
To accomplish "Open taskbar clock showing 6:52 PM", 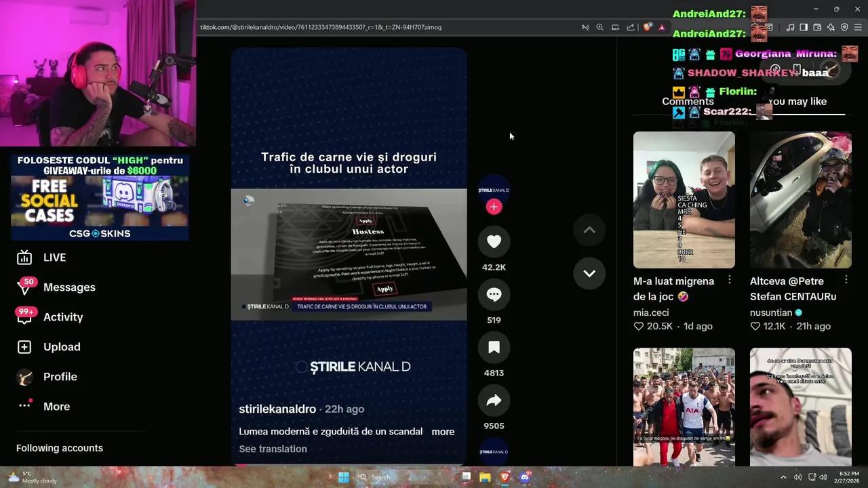I will point(848,477).
